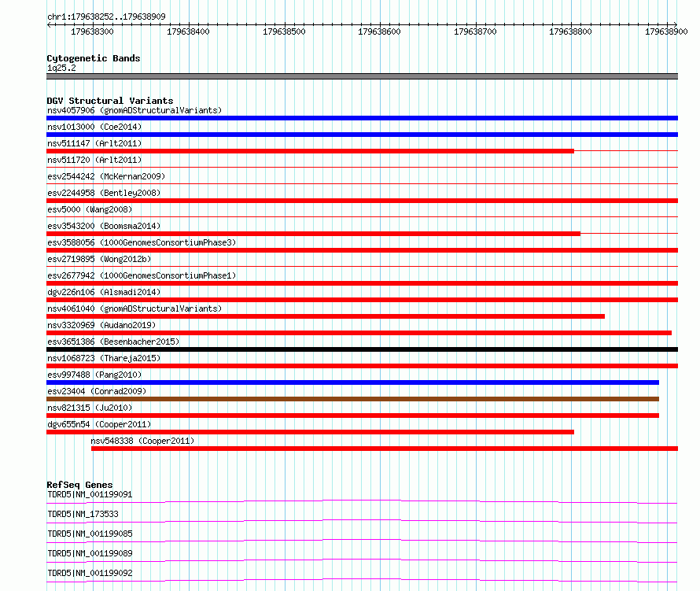Image resolution: width=700 pixels, height=591 pixels.
Task: Click the RefSeq Genes track heading
Action: [79, 485]
